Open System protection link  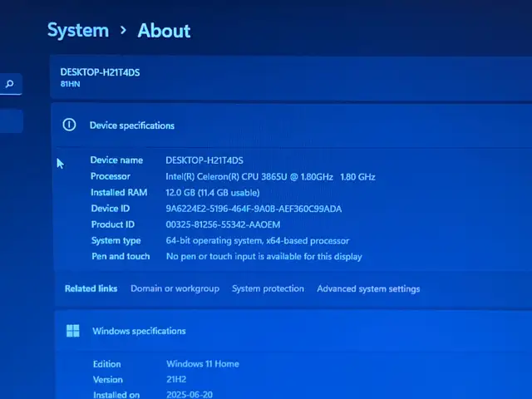coord(268,288)
